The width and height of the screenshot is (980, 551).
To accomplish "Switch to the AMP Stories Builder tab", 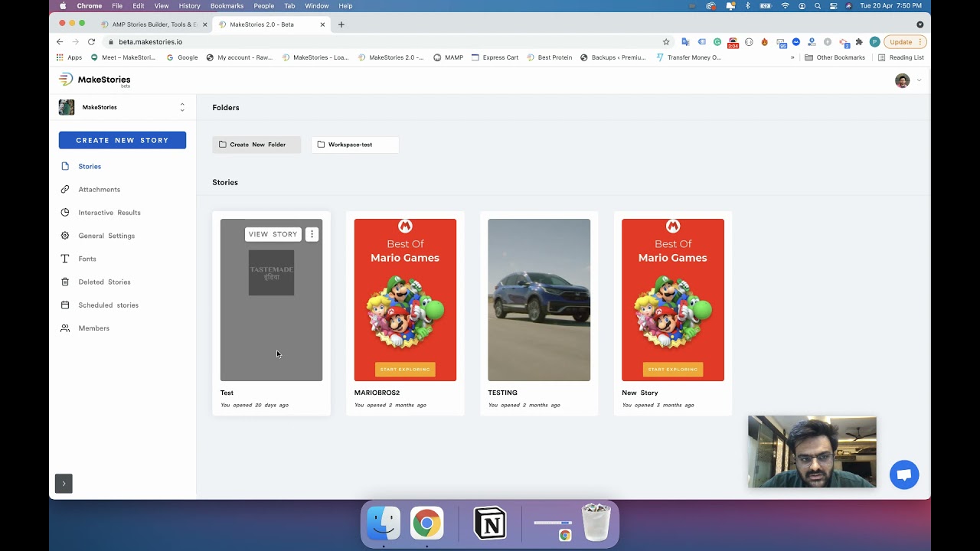I will [x=155, y=24].
